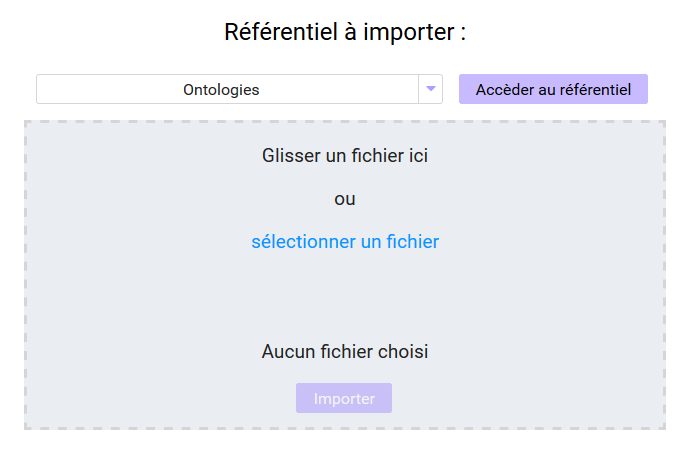This screenshot has width=688, height=458.
Task: Click the sélectionner un fichier link
Action: (345, 241)
